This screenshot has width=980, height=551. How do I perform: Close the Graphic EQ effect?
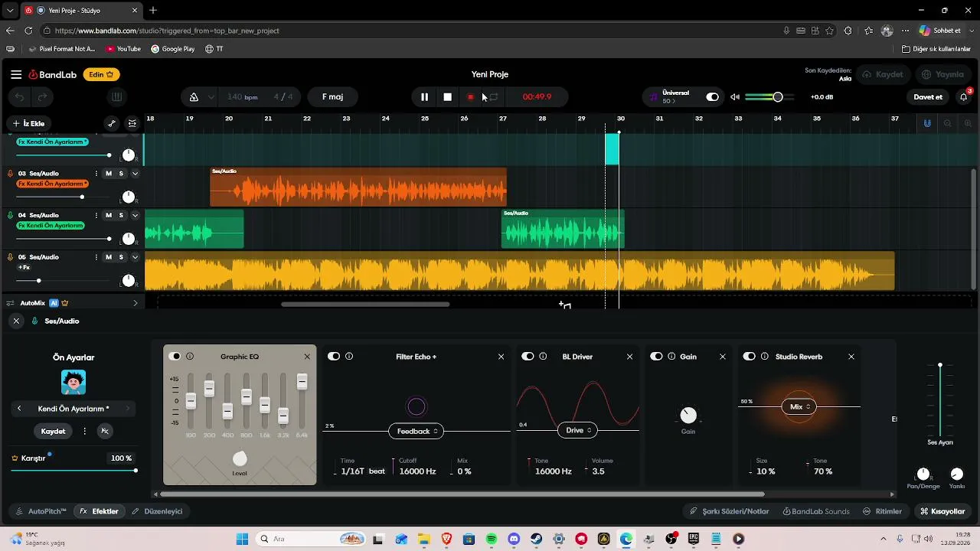click(307, 357)
